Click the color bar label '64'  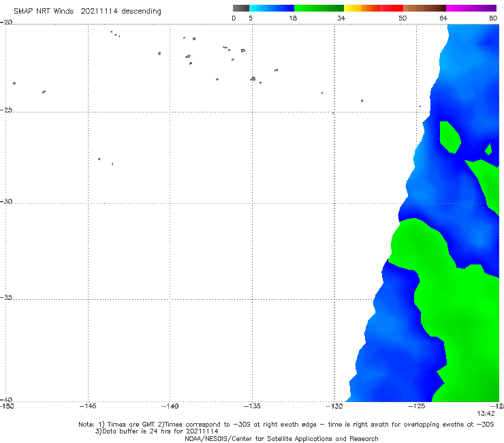443,18
